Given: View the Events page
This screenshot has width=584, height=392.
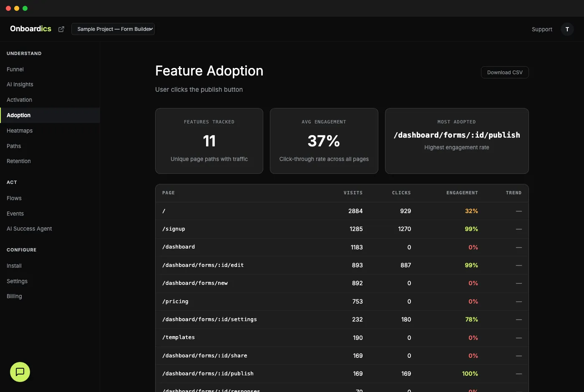Looking at the screenshot, I should tap(15, 214).
